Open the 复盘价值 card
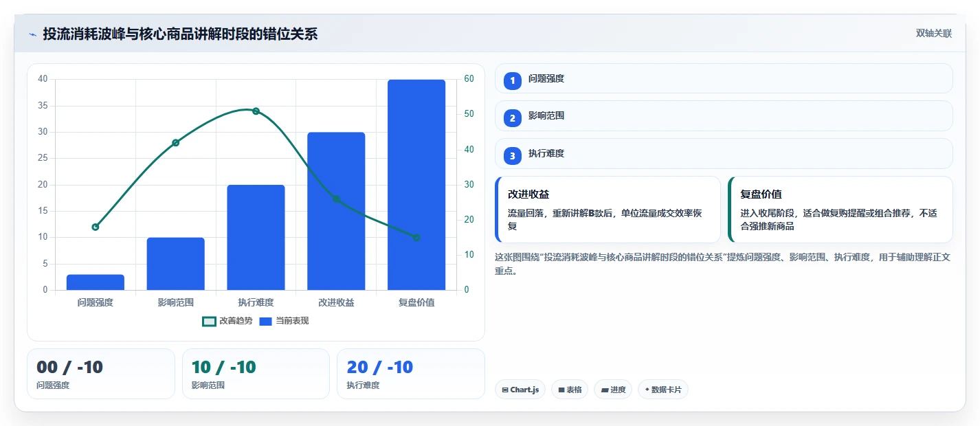This screenshot has width=980, height=426. 840,210
